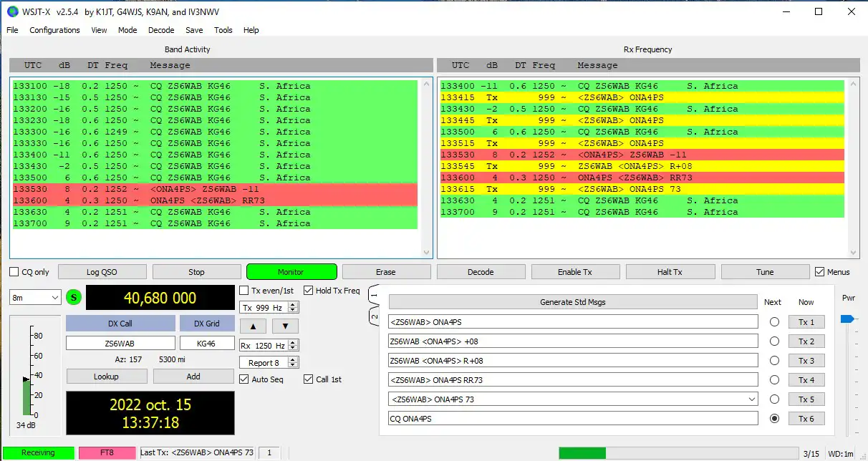Adjust the Tx 999 Hz spinner
The image size is (868, 461).
click(269, 307)
